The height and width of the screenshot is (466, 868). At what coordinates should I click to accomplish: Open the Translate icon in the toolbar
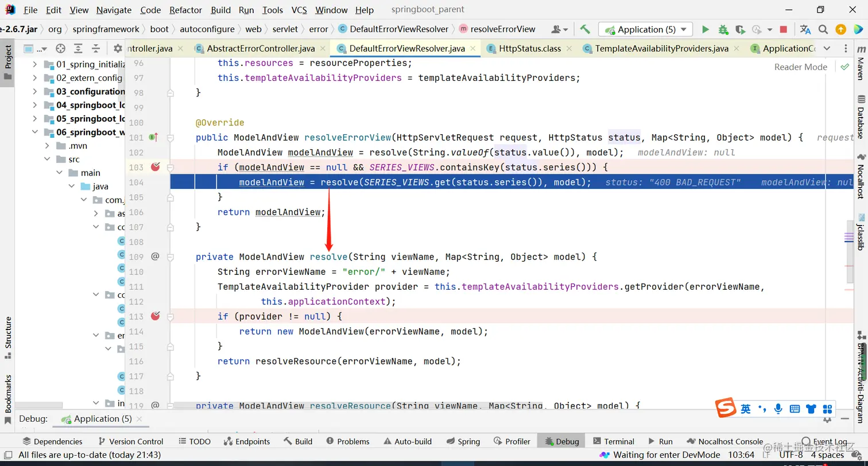click(x=805, y=29)
